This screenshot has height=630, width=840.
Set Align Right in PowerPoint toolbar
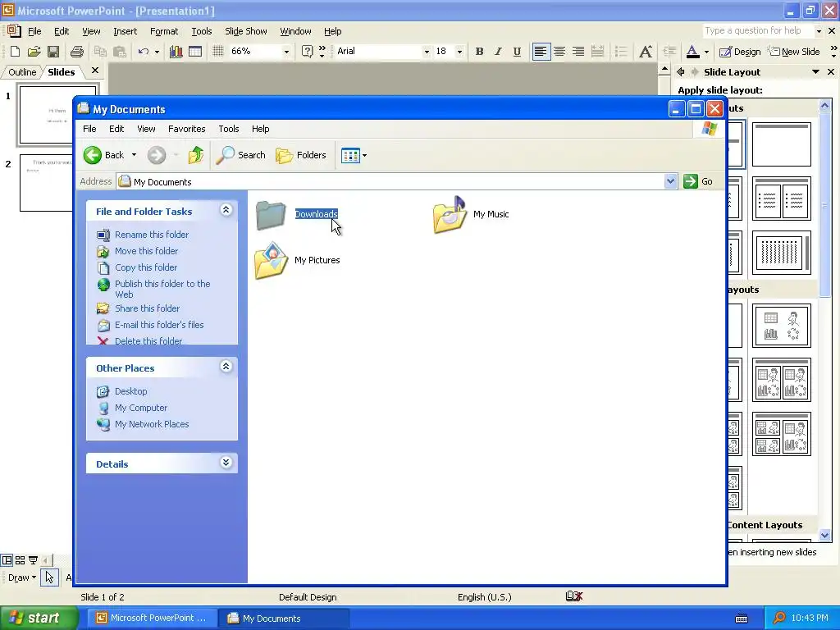click(578, 52)
